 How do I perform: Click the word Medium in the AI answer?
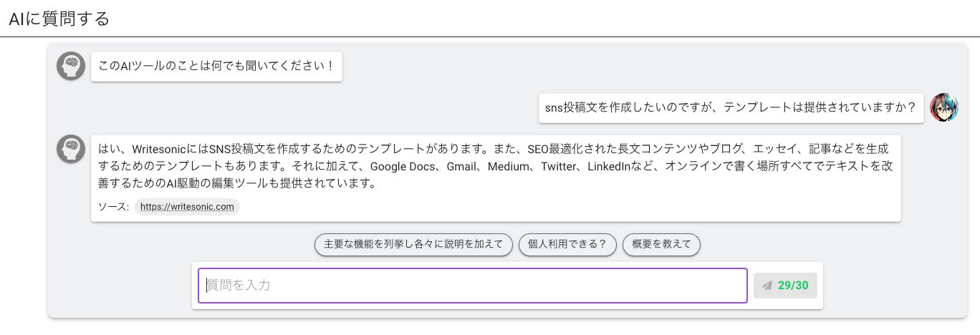(511, 167)
